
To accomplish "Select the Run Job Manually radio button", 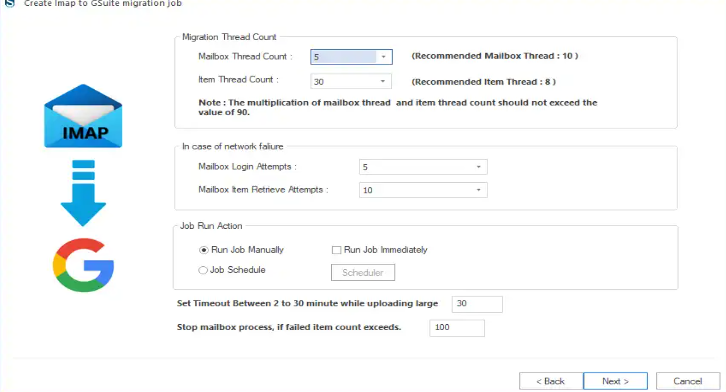I will click(x=203, y=250).
